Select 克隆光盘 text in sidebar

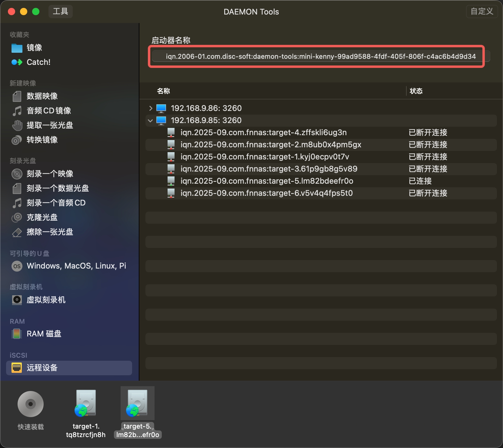pos(42,218)
